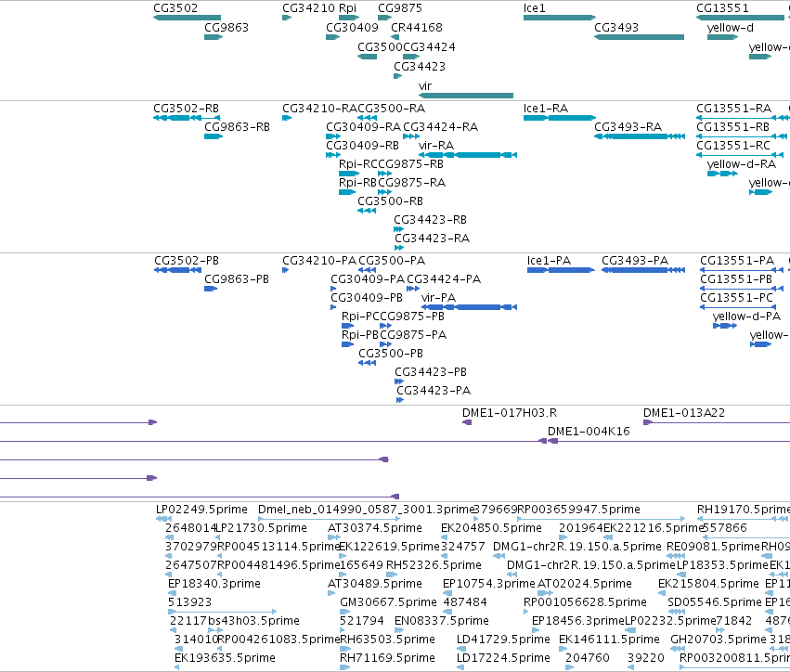Viewport: 790px width, 672px height.
Task: Click the yellow-d-RA transcript label
Action: 742,164
